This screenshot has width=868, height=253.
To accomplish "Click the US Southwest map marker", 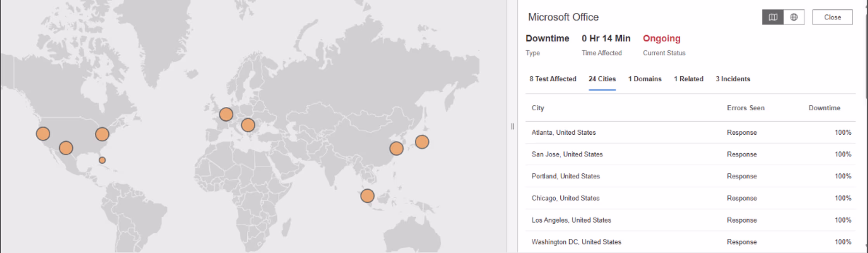I will (66, 148).
